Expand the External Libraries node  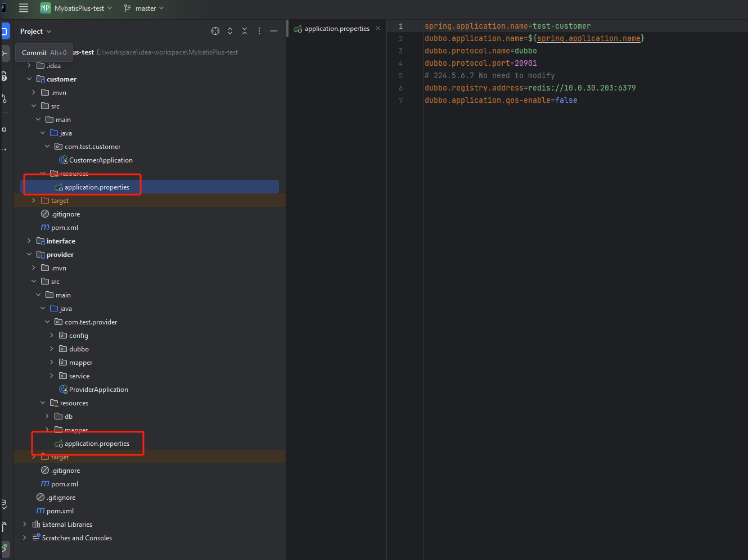coord(25,525)
